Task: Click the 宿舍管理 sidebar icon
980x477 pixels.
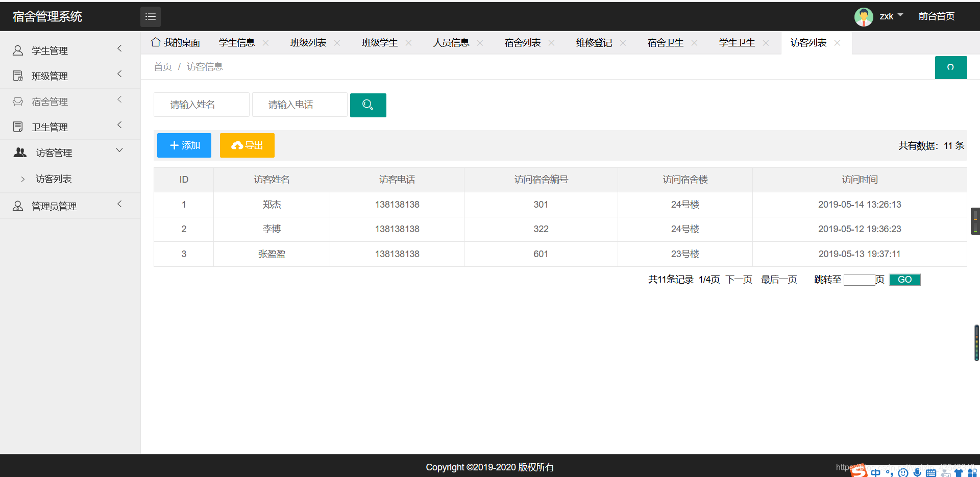Action: pos(18,102)
